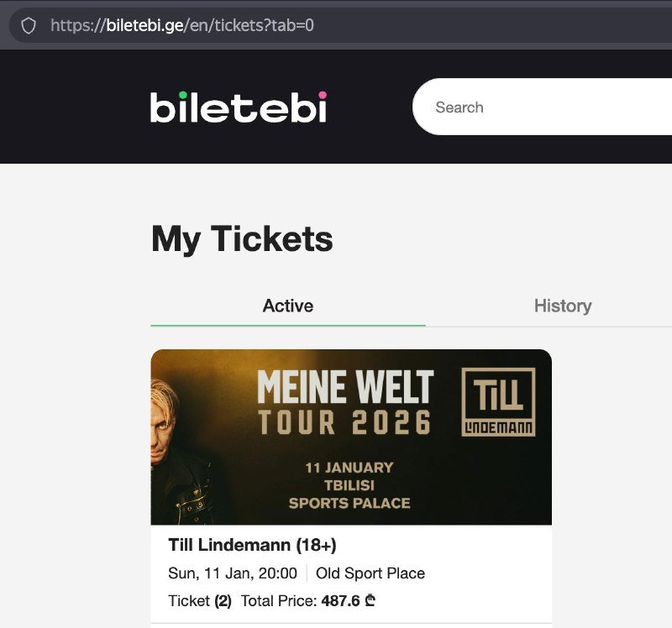
Task: Click the MEINE WELT headline on the banner
Action: point(345,387)
